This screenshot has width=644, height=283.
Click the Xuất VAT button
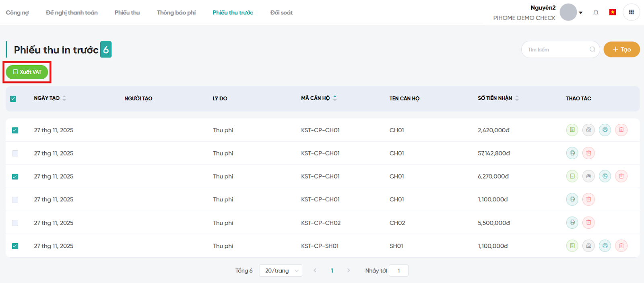click(27, 72)
